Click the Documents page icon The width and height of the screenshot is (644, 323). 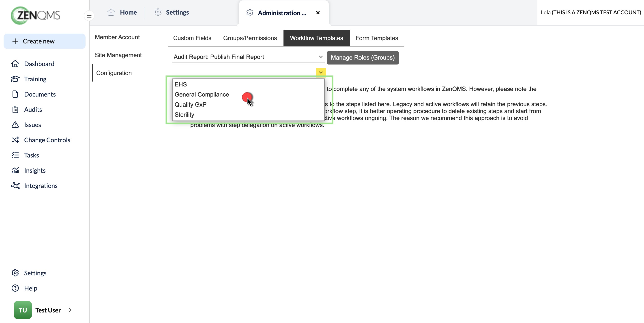(15, 94)
